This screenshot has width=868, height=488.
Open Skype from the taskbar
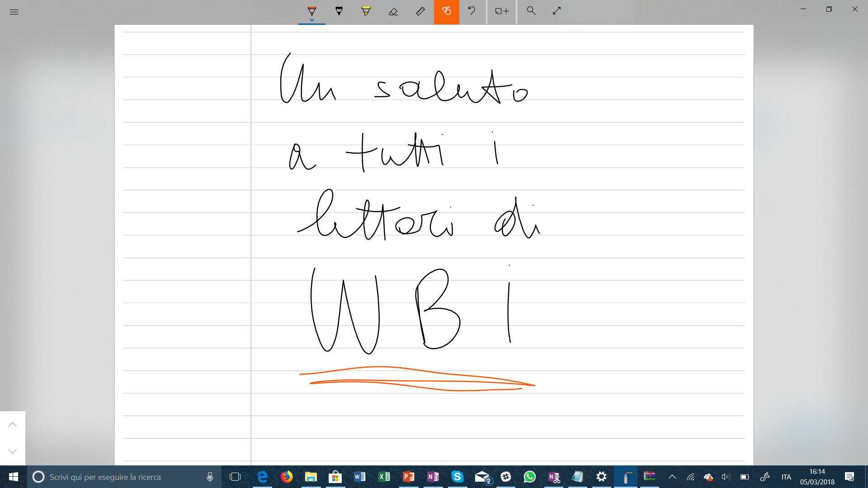coord(457,477)
